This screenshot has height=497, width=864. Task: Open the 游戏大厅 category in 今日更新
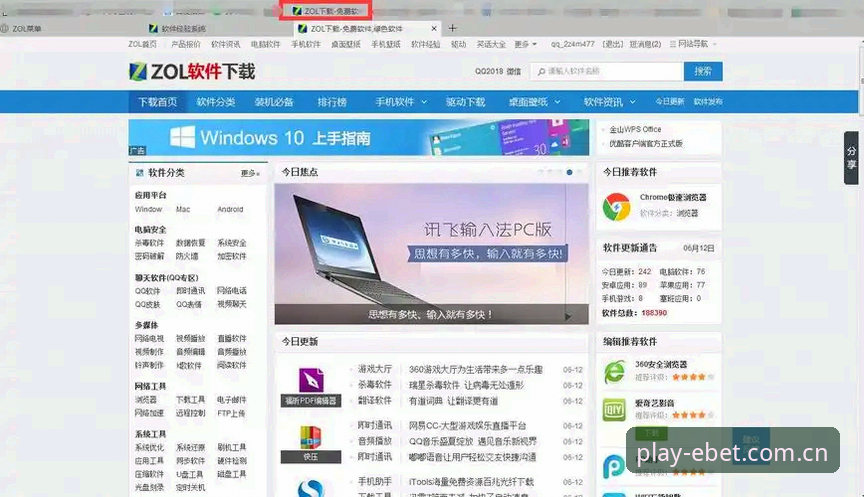375,369
